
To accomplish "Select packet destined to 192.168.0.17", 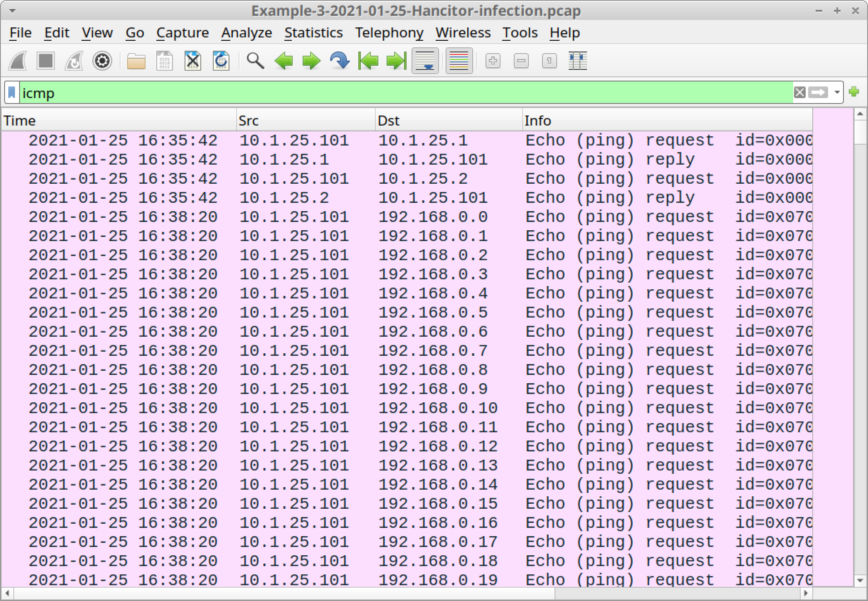I will point(407,542).
